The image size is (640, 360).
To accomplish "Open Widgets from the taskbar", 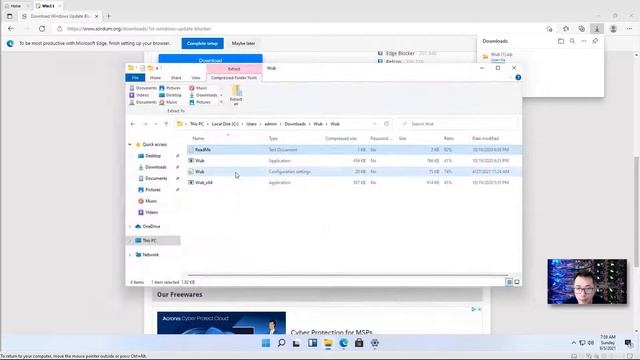I will coord(312,343).
